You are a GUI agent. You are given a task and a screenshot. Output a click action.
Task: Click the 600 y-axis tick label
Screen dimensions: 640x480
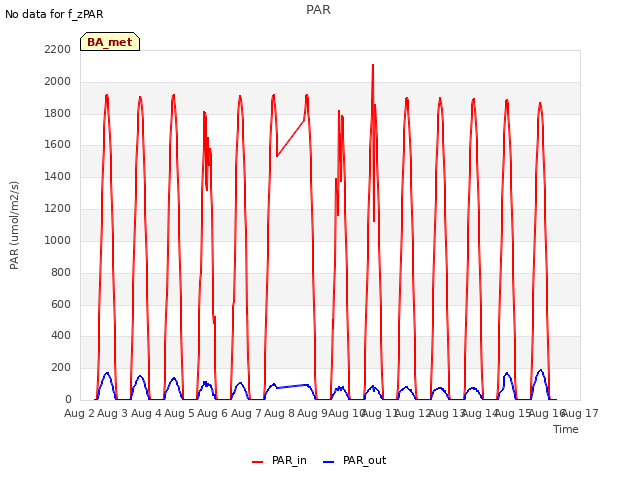(x=61, y=304)
